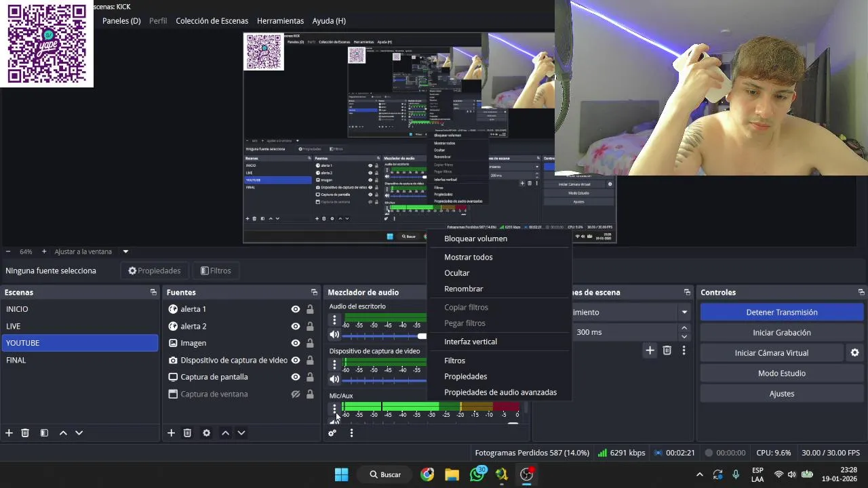This screenshot has height=488, width=868.
Task: Open transition type dropdown
Action: coord(684,312)
